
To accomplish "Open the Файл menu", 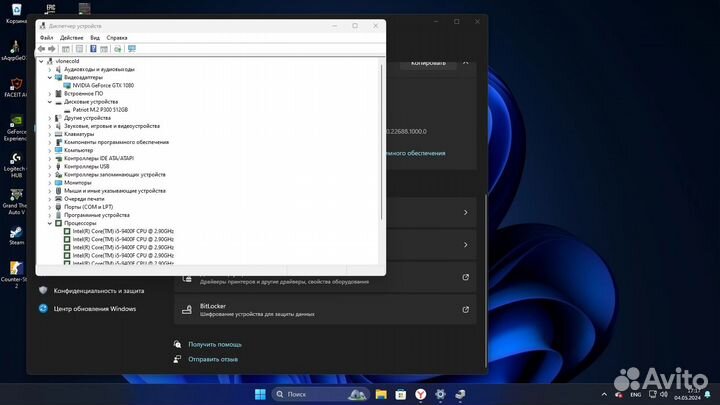I will click(46, 38).
